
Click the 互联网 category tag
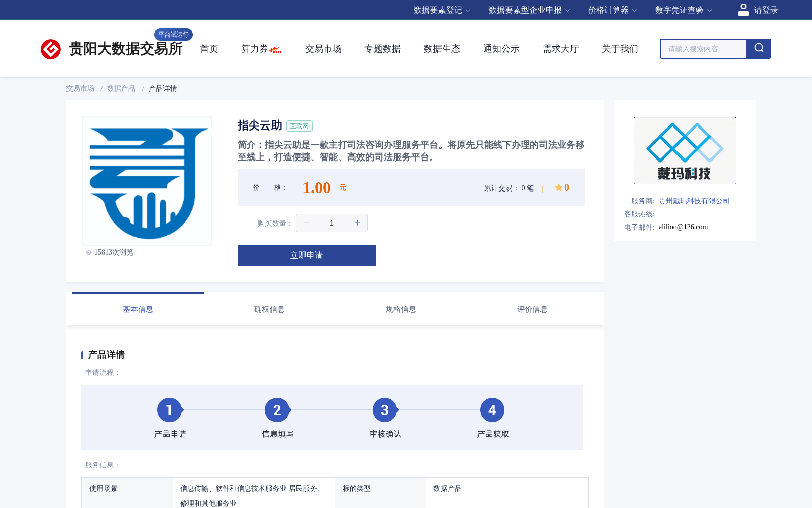(299, 126)
